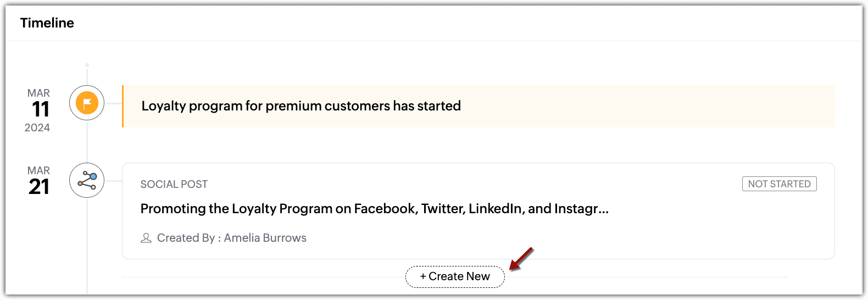Click the plus sign in Create New
868x300 pixels.
pyautogui.click(x=423, y=276)
